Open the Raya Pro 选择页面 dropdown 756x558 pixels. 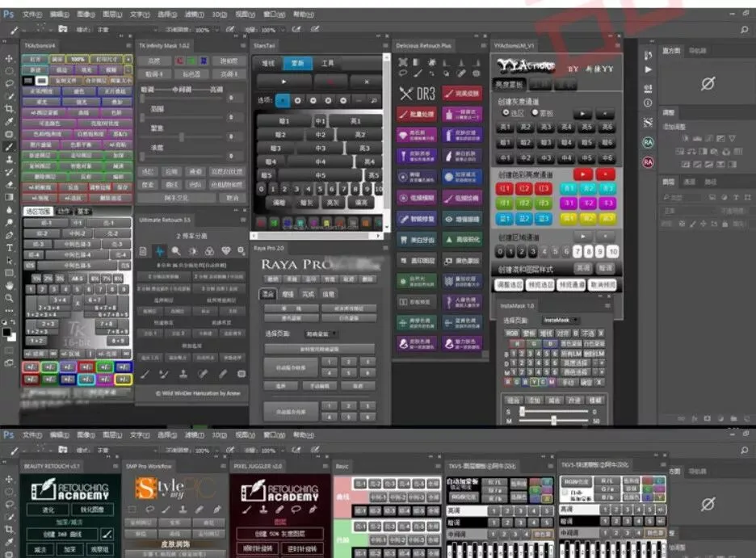point(321,334)
